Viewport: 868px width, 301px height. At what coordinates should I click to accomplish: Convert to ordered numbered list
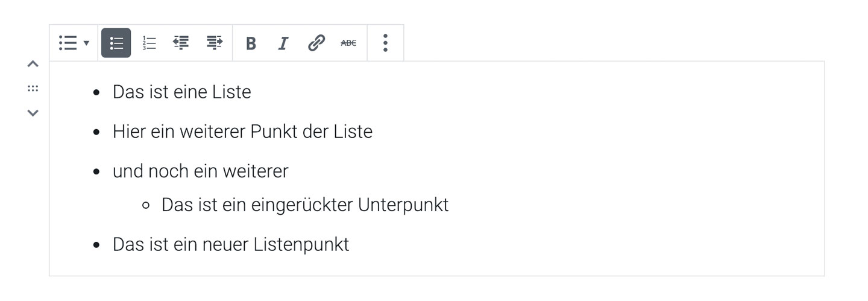[x=149, y=43]
